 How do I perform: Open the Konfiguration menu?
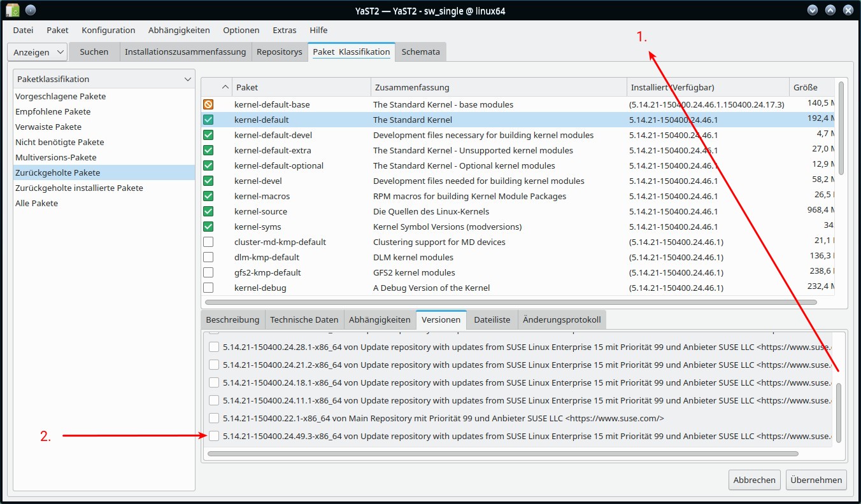click(108, 30)
